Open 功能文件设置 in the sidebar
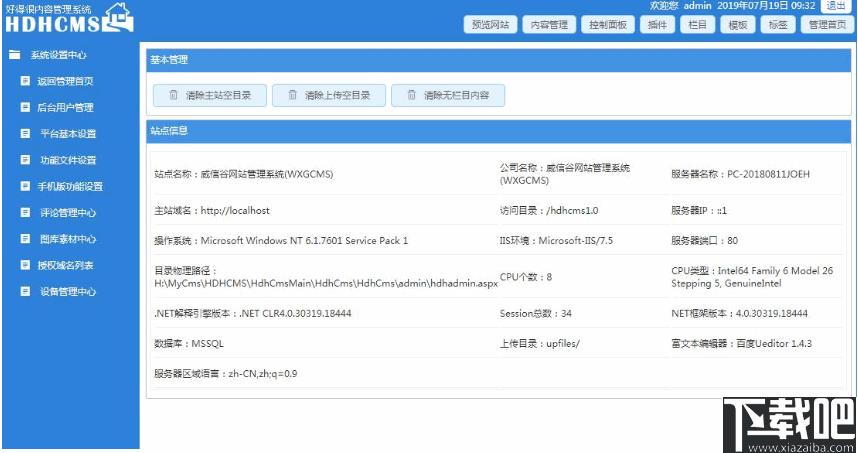Screen dimensions: 858x453 [67, 160]
